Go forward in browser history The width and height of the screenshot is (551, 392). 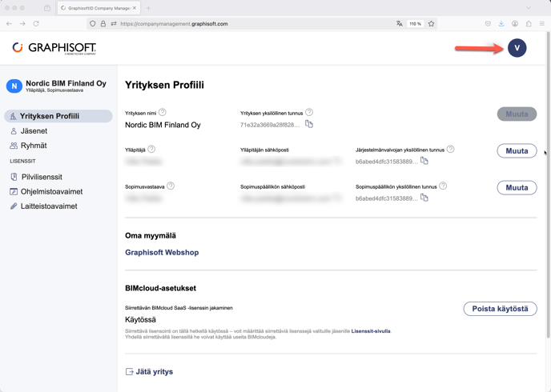pos(22,23)
